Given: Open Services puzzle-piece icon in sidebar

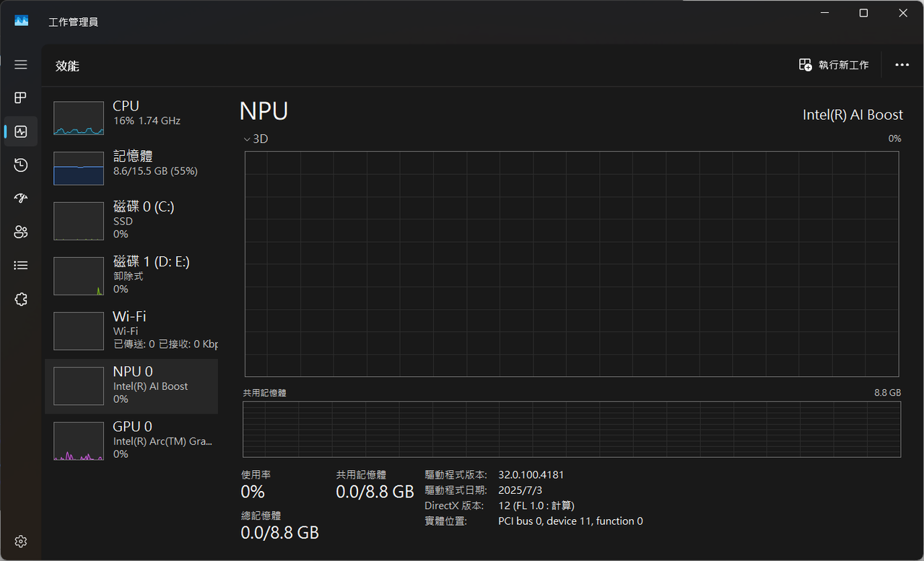Looking at the screenshot, I should pyautogui.click(x=21, y=299).
